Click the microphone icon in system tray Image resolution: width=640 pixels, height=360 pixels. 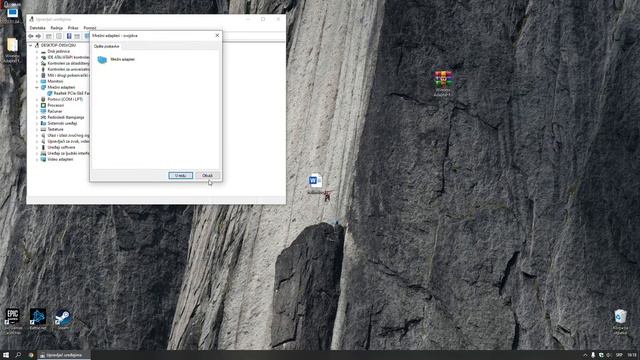593,355
